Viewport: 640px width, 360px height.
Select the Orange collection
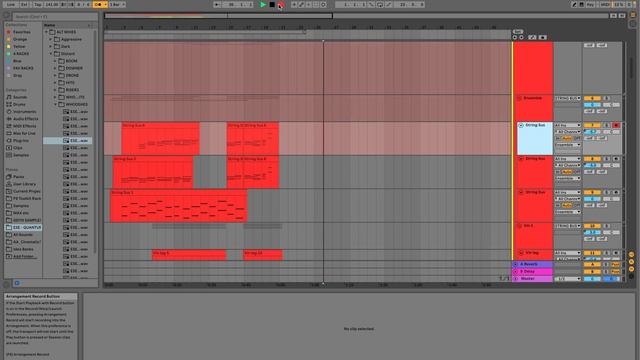(x=20, y=39)
